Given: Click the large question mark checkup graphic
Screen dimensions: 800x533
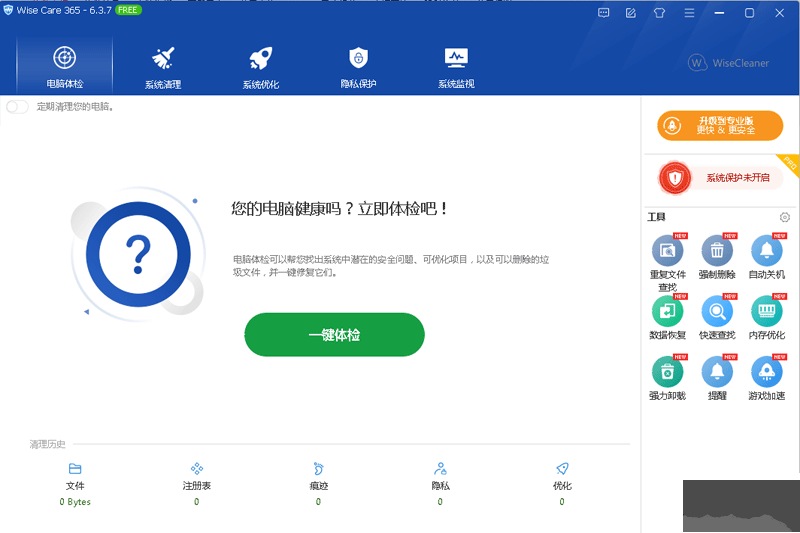Looking at the screenshot, I should click(x=138, y=254).
